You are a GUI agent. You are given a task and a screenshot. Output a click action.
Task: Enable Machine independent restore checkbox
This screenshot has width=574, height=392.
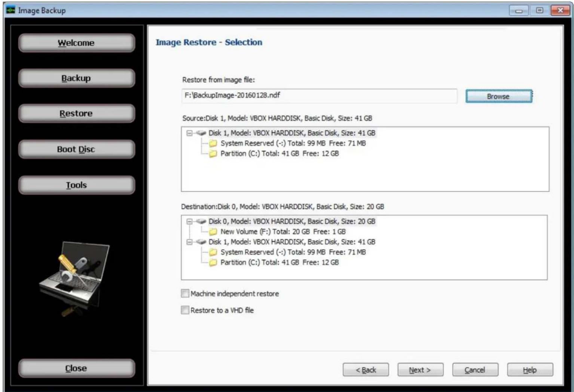click(x=185, y=294)
